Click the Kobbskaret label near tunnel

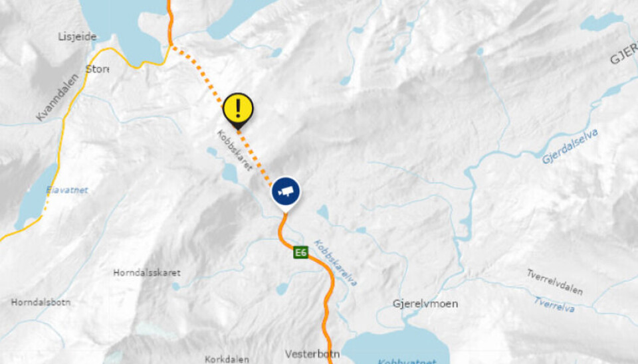click(235, 150)
